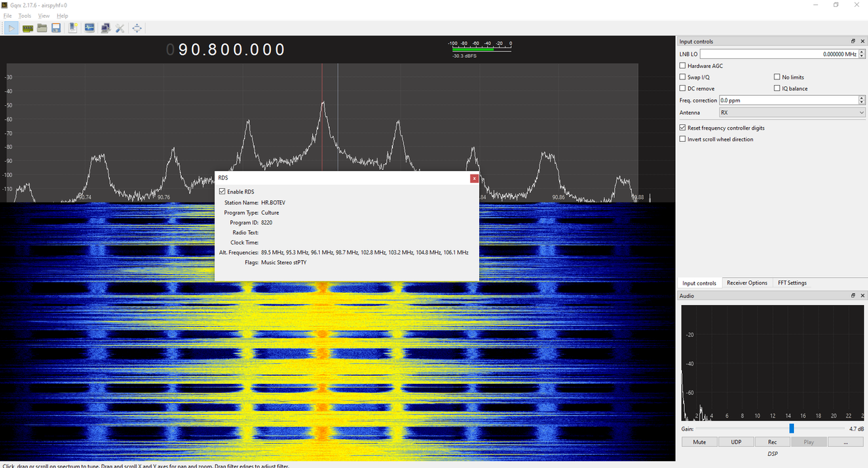Click the Rec audio record button
Image resolution: width=868 pixels, height=468 pixels.
tap(772, 442)
